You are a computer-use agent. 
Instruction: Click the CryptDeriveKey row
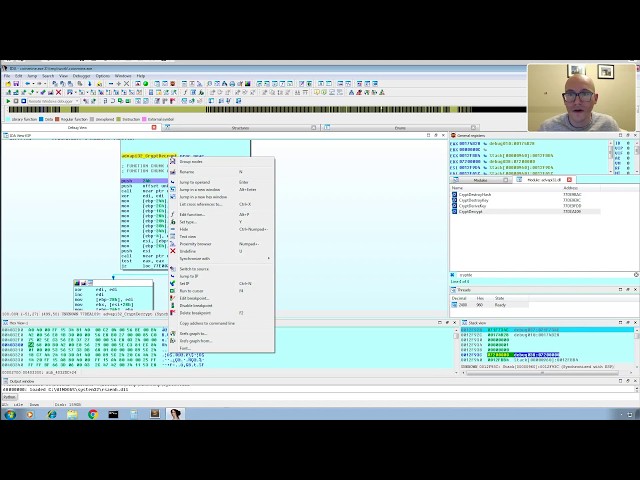tap(525, 206)
